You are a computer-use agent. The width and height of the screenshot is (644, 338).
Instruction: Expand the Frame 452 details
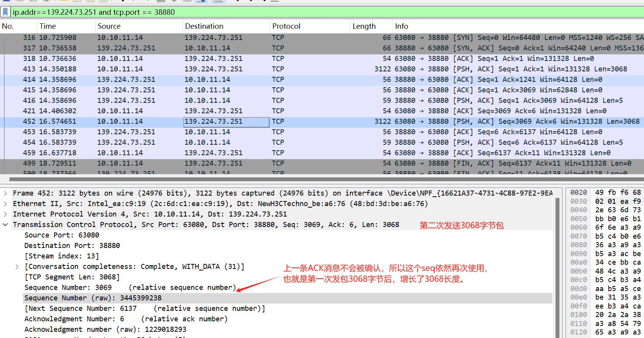[x=5, y=193]
